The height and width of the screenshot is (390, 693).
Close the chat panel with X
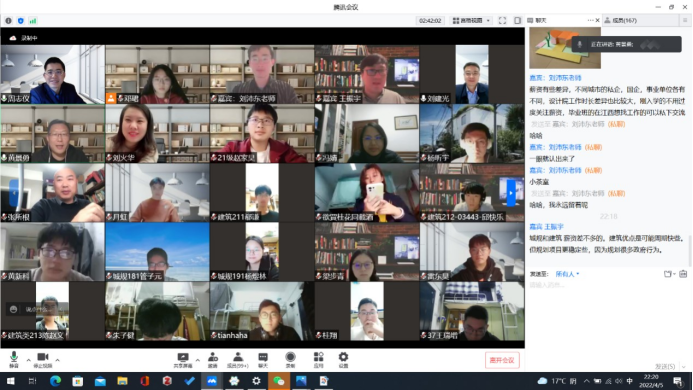pyautogui.click(x=598, y=20)
